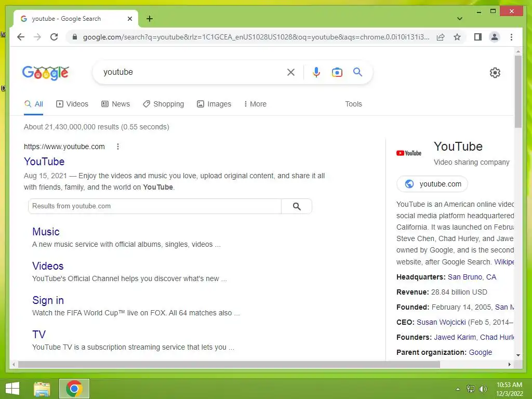
Task: Click the YouTube knowledge panel title
Action: pyautogui.click(x=458, y=147)
